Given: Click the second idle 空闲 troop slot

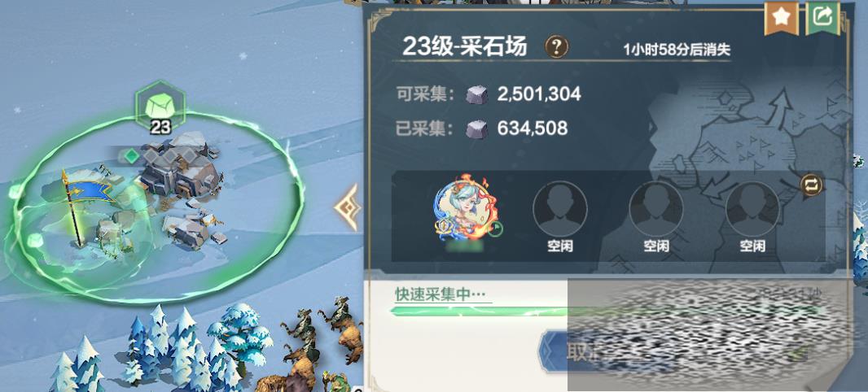Looking at the screenshot, I should 656,218.
